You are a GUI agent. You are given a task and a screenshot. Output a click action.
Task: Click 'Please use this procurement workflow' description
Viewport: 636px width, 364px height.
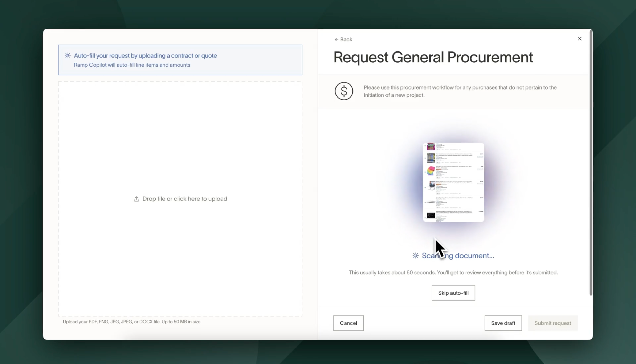(460, 91)
